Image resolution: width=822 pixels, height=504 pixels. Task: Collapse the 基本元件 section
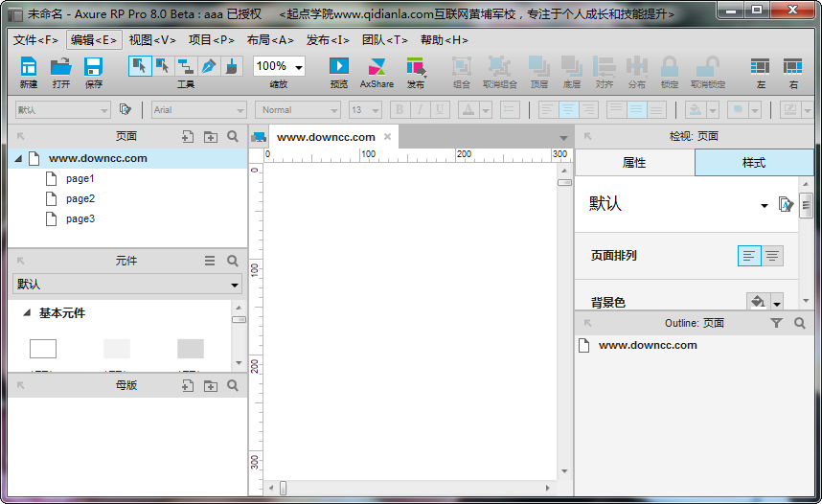tap(27, 313)
